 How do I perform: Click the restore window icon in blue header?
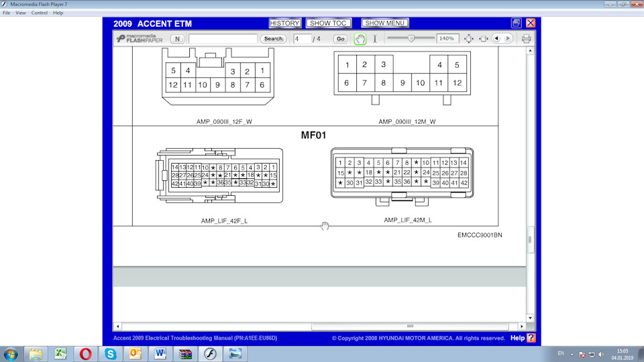point(517,23)
